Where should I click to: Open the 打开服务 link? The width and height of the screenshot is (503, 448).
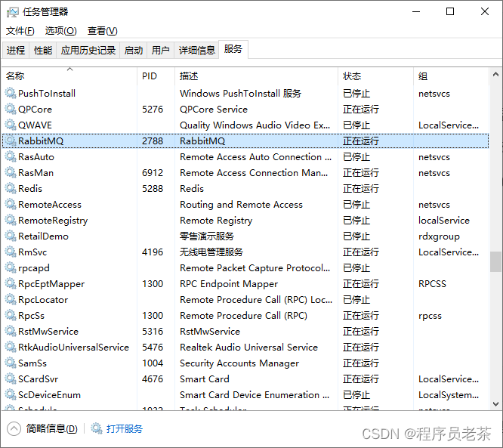pyautogui.click(x=125, y=429)
